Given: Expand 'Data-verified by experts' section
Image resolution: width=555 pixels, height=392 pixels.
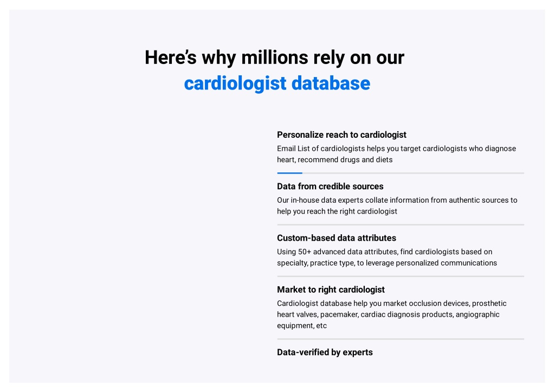Looking at the screenshot, I should 325,352.
